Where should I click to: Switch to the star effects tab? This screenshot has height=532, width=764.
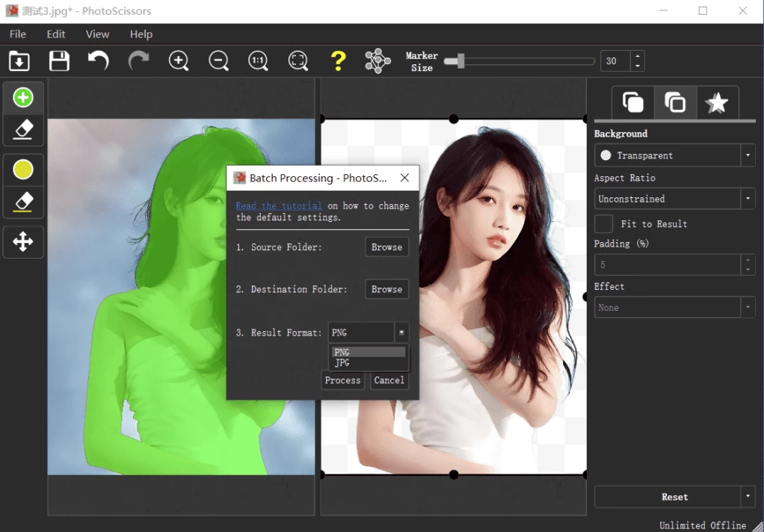point(717,103)
